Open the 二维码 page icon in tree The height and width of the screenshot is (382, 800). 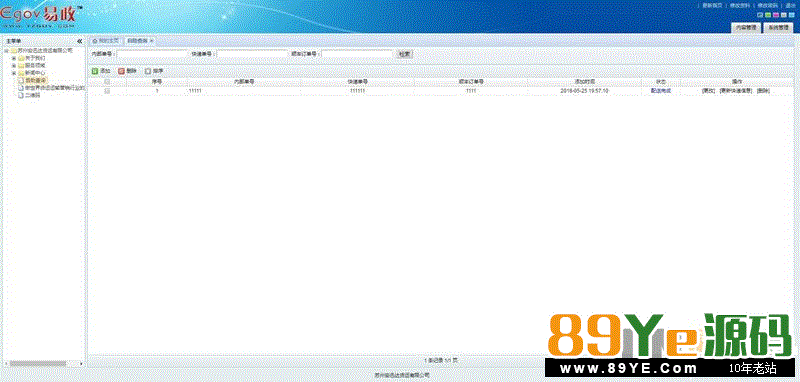pyautogui.click(x=20, y=95)
